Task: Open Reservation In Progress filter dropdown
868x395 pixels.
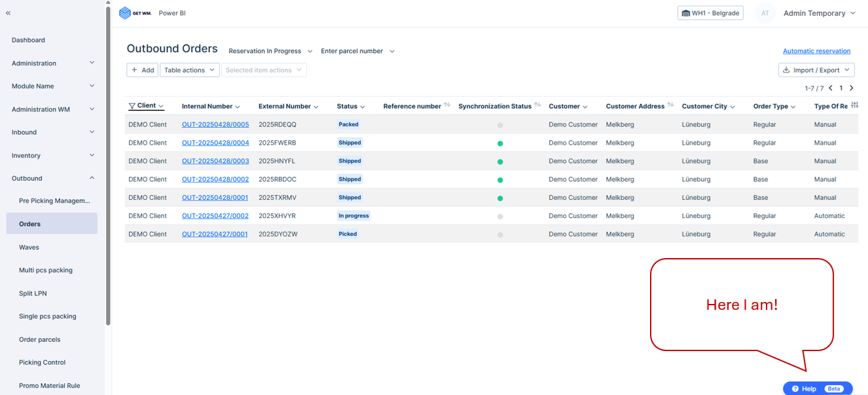Action: (x=270, y=51)
